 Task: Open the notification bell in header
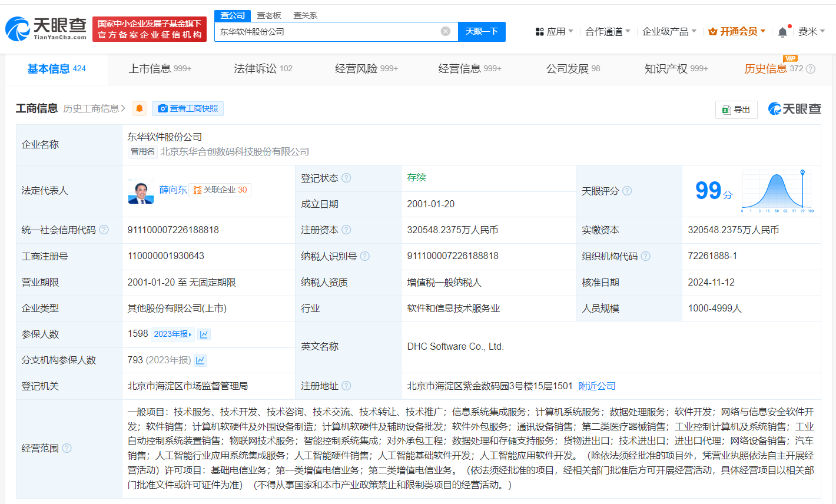click(x=782, y=32)
